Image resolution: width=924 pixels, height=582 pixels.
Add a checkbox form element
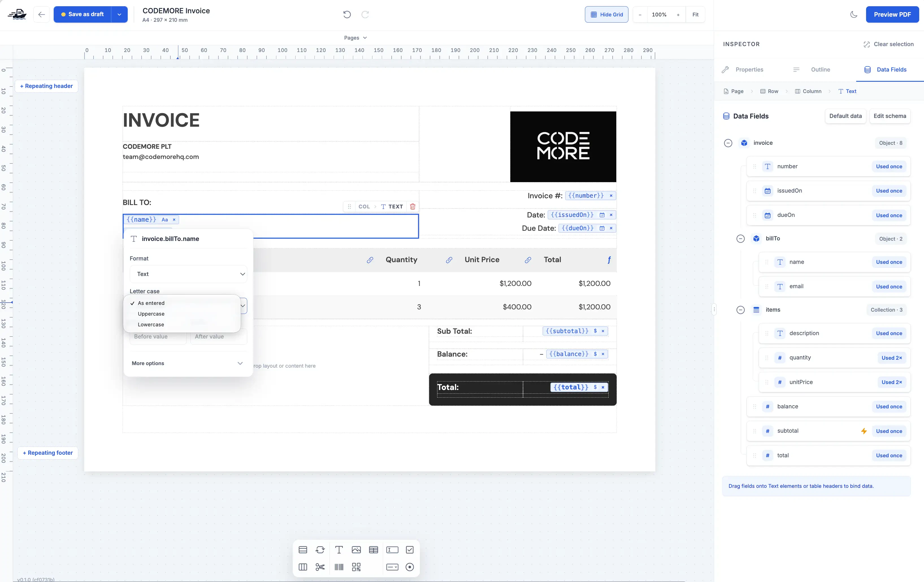click(x=409, y=550)
